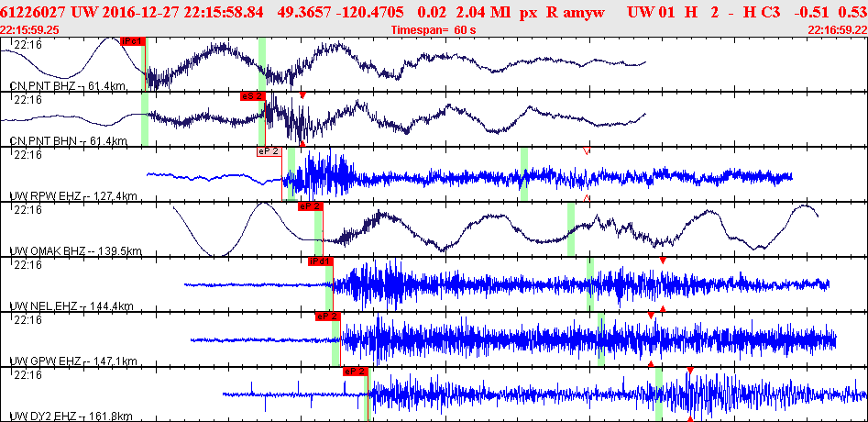Click the green predicted S marker on the DY2 EHZ trace
Screen dimensions: 868x422
(659, 394)
